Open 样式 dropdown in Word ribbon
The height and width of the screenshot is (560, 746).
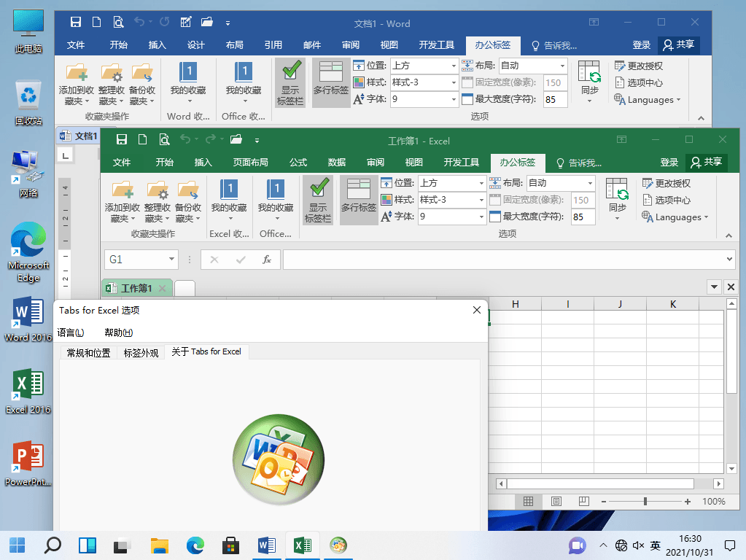(x=454, y=82)
